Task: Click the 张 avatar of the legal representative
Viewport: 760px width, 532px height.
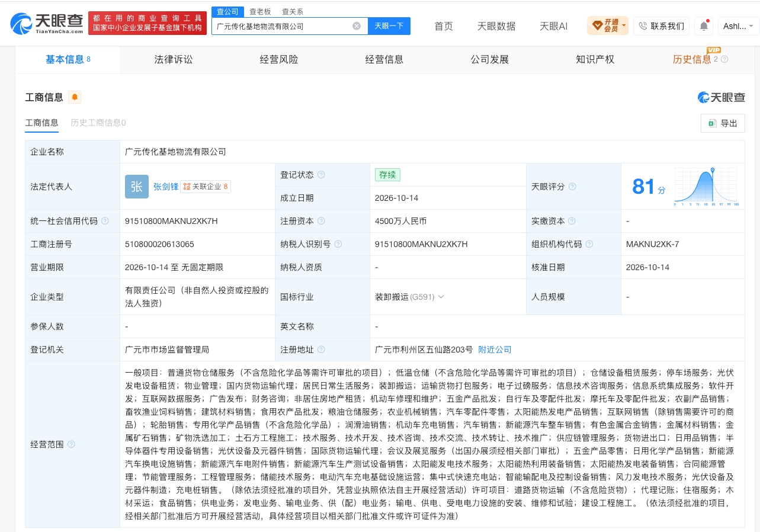Action: 137,187
